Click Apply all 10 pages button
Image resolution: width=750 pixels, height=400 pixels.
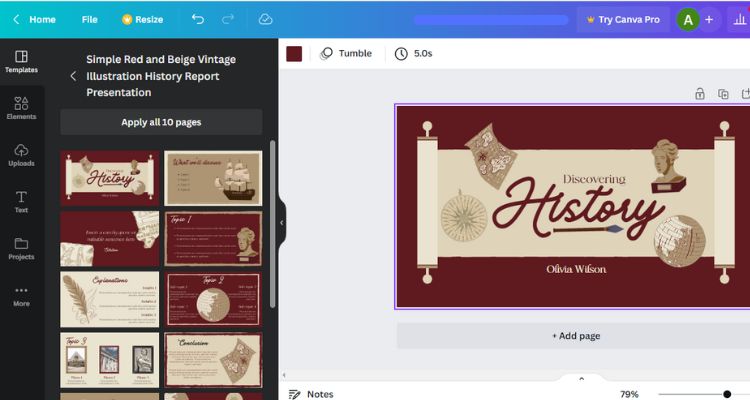click(x=161, y=122)
